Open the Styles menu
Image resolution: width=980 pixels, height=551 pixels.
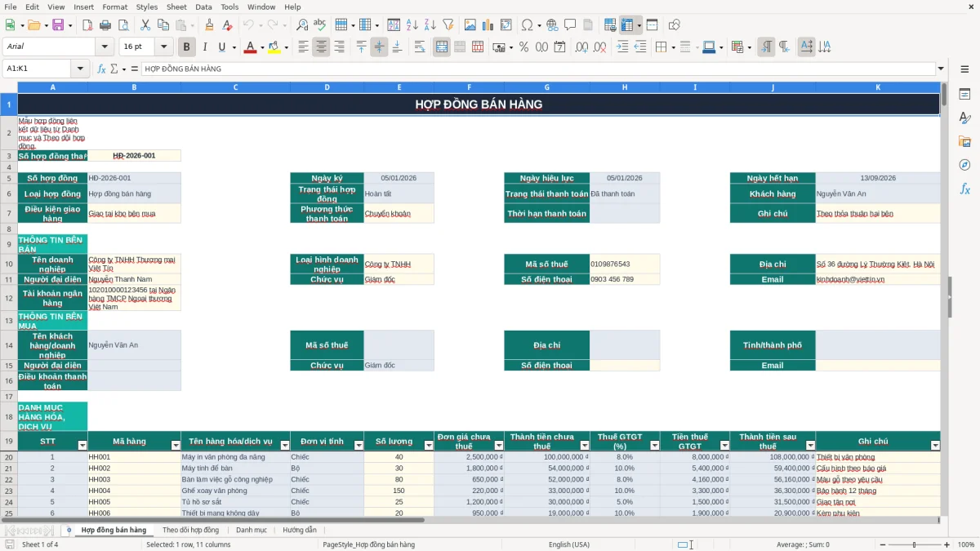click(147, 7)
